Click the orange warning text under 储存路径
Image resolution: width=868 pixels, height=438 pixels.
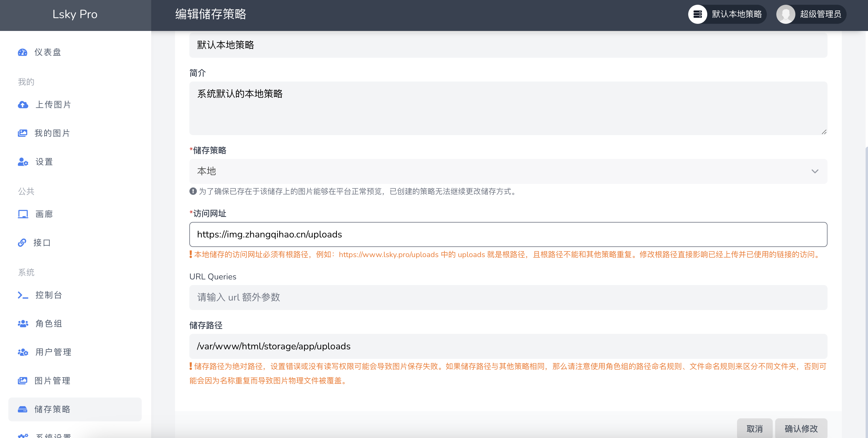click(508, 373)
